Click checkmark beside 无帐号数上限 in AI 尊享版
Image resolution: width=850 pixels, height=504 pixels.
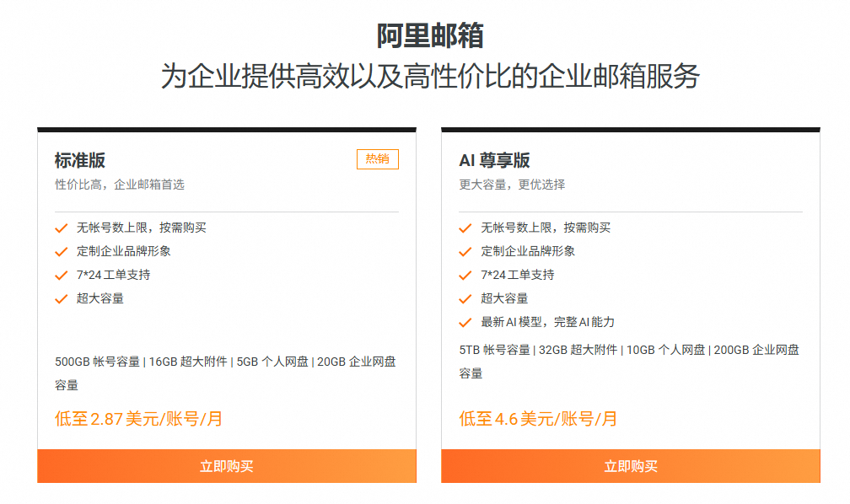pyautogui.click(x=465, y=228)
